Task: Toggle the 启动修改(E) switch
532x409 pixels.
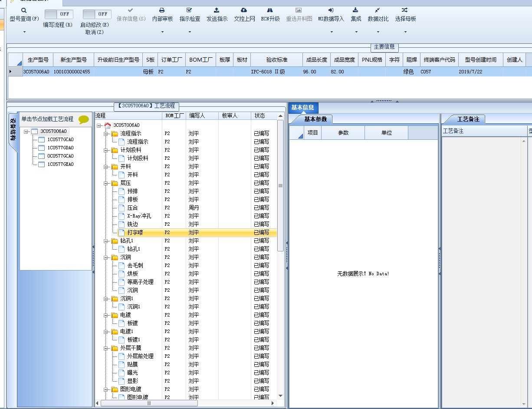Action: [x=97, y=14]
